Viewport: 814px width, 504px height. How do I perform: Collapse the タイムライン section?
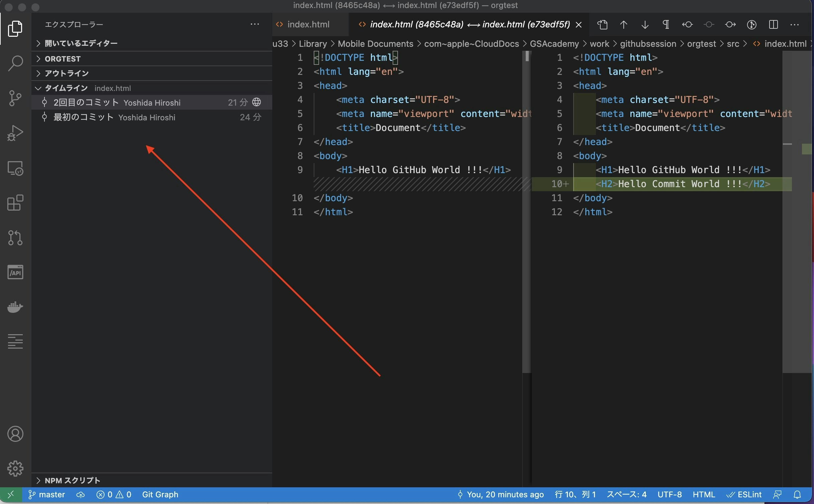pyautogui.click(x=66, y=88)
